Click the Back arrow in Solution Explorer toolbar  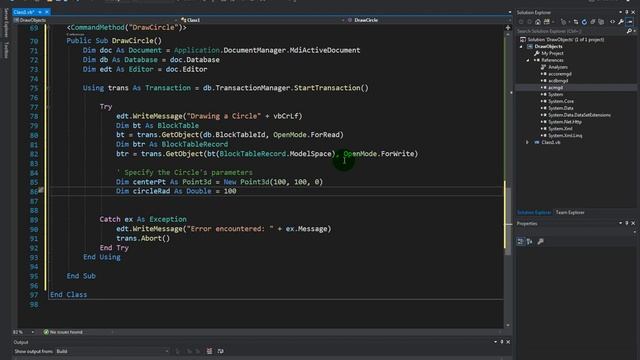(521, 22)
